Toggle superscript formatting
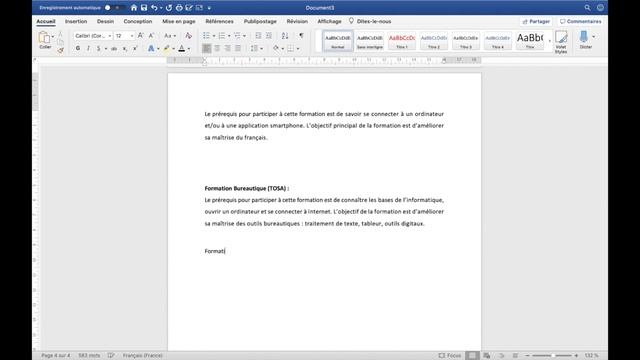This screenshot has height=360, width=640. (x=135, y=49)
